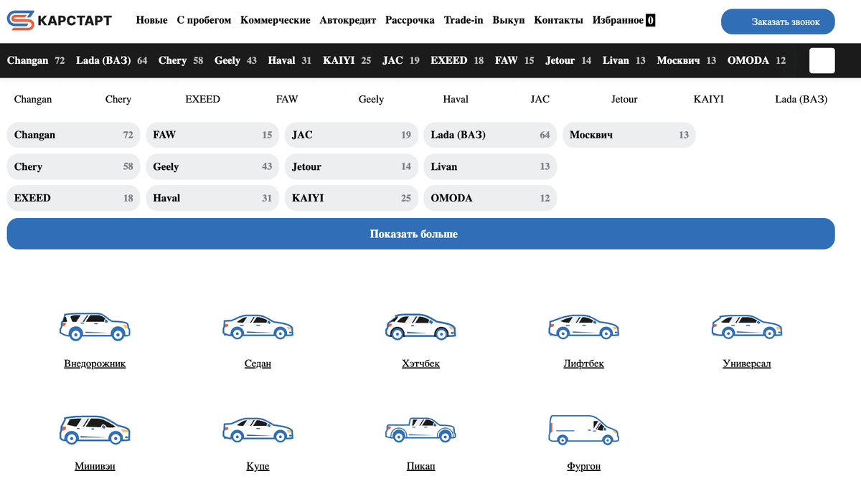The height and width of the screenshot is (504, 861).
Task: Click KAIYI in the plain text brand row
Action: pos(709,99)
